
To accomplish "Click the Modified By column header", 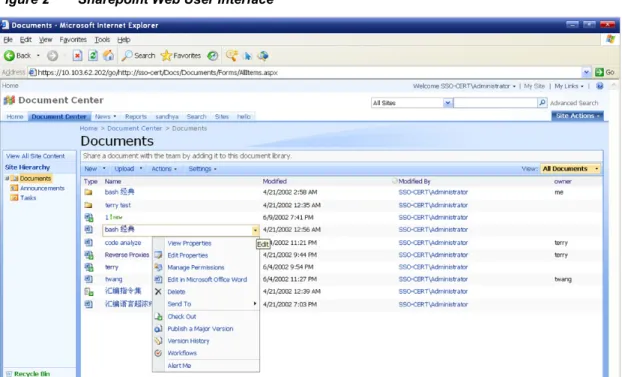I will [x=414, y=181].
